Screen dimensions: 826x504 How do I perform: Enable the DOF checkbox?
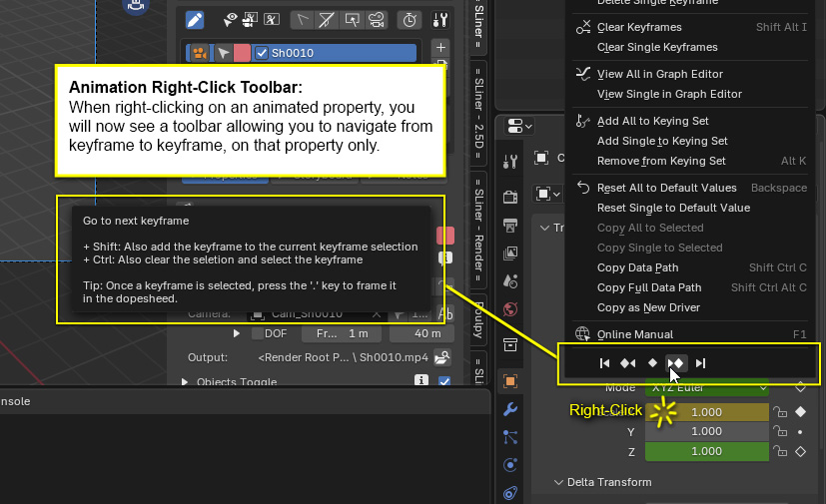click(259, 333)
